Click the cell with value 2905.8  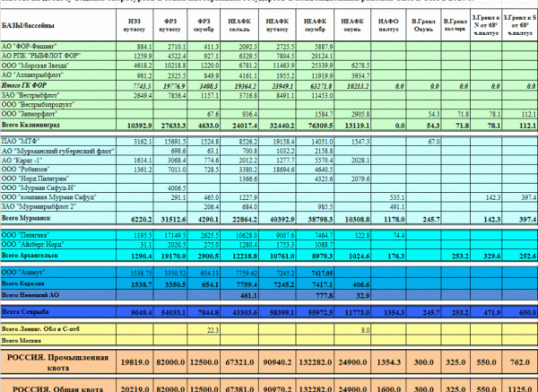coord(352,114)
